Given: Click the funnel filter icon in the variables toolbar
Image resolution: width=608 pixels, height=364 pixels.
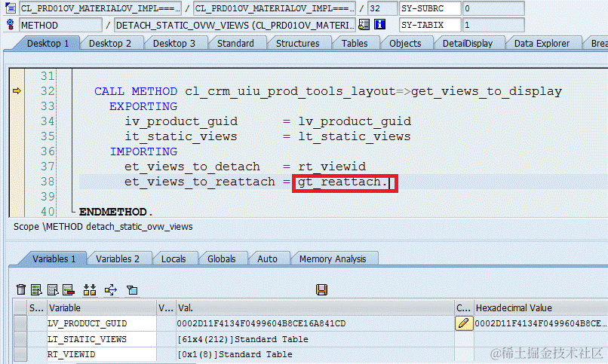Looking at the screenshot, I should click(x=132, y=290).
